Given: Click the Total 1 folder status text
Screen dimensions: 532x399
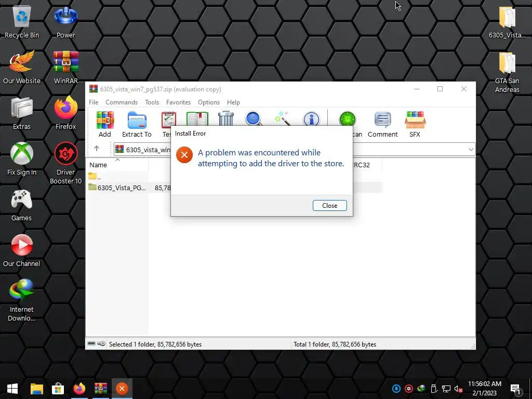Looking at the screenshot, I should point(335,344).
